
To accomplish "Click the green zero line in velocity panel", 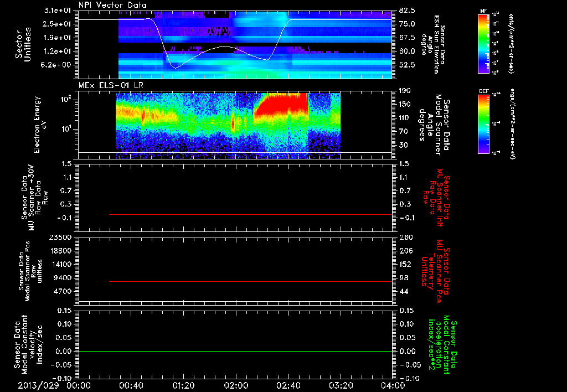I will (x=235, y=351).
